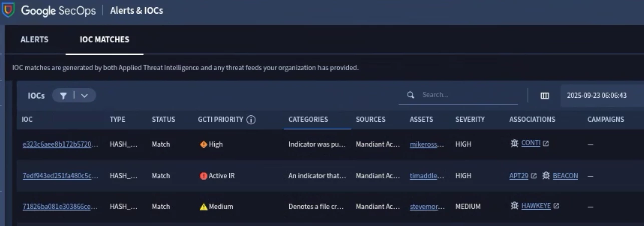Click the malware bug icon beside HAWKEYE
The image size is (644, 226).
[x=514, y=206]
